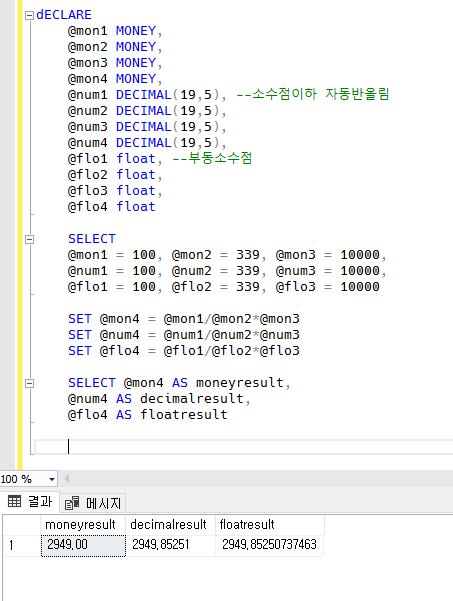The image size is (453, 601).
Task: Click the line assigning @num1 = 100
Action: tap(227, 271)
